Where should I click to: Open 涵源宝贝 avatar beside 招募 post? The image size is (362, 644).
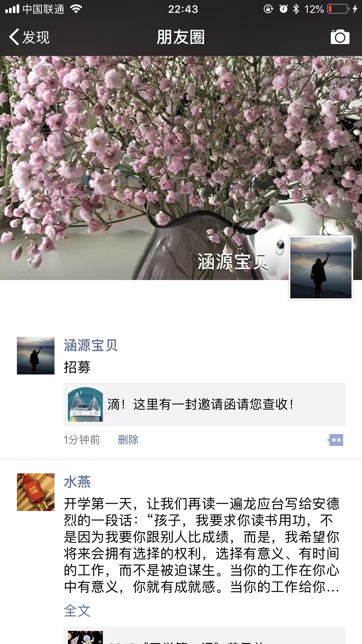coord(36,356)
